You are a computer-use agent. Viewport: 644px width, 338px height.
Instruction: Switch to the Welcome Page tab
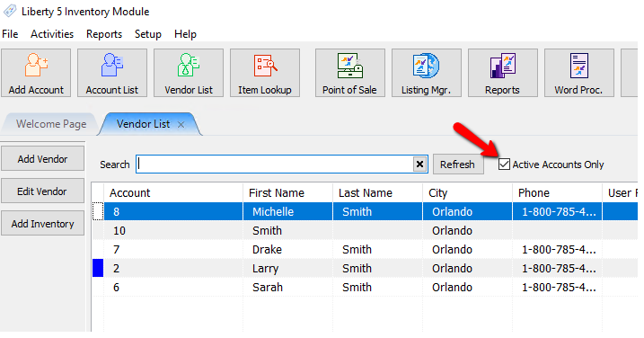tap(51, 124)
